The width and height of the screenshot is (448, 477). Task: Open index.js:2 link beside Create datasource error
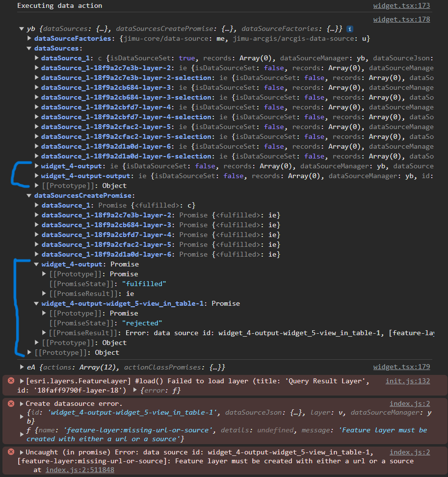point(410,403)
